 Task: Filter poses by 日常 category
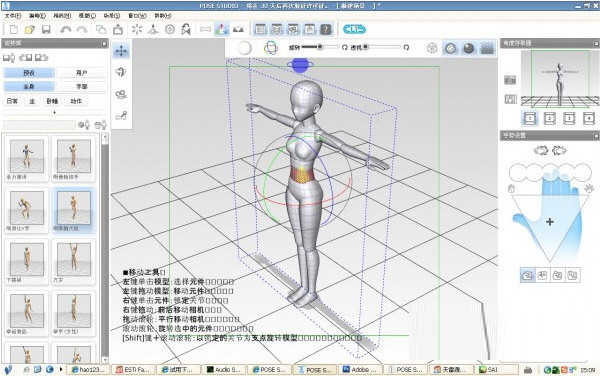point(12,101)
